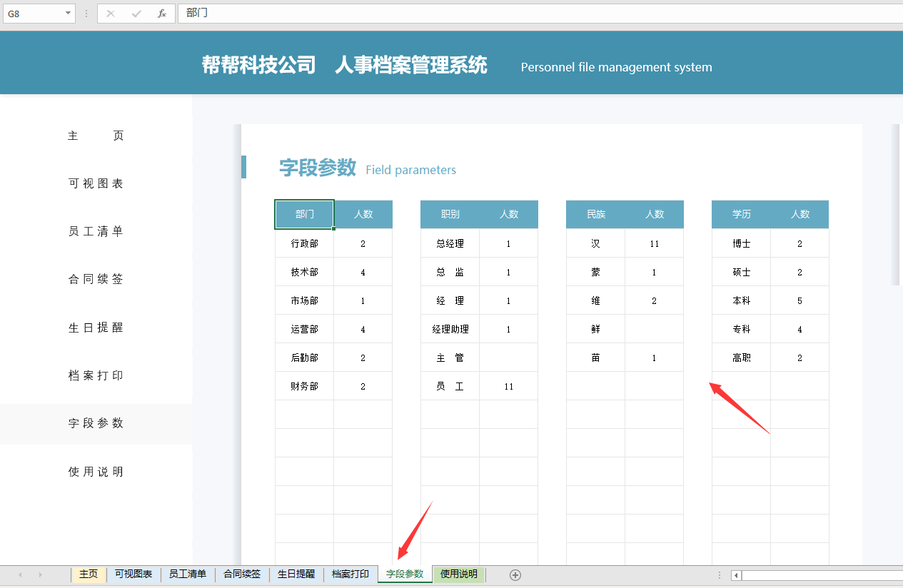Select the 职别 header cell
903x588 pixels.
tap(450, 214)
